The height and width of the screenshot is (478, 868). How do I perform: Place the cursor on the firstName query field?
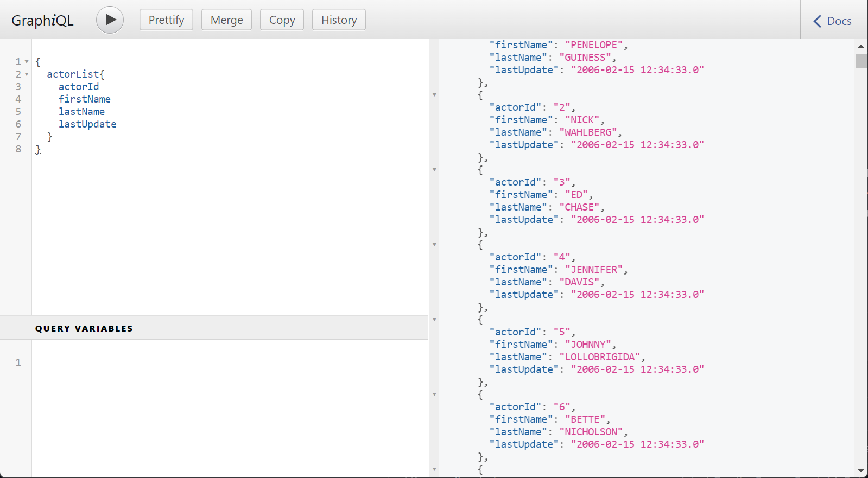[x=84, y=99]
